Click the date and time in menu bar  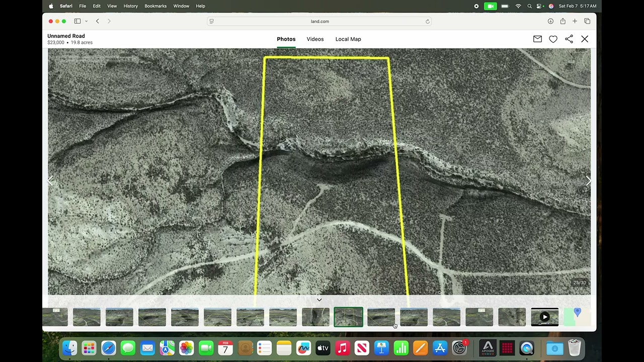click(x=577, y=6)
